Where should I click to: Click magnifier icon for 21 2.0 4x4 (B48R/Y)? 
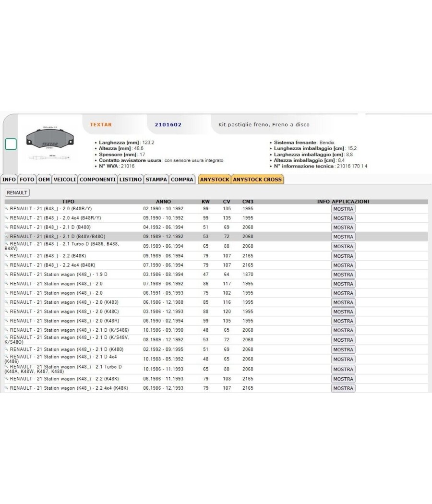[x=6, y=218]
